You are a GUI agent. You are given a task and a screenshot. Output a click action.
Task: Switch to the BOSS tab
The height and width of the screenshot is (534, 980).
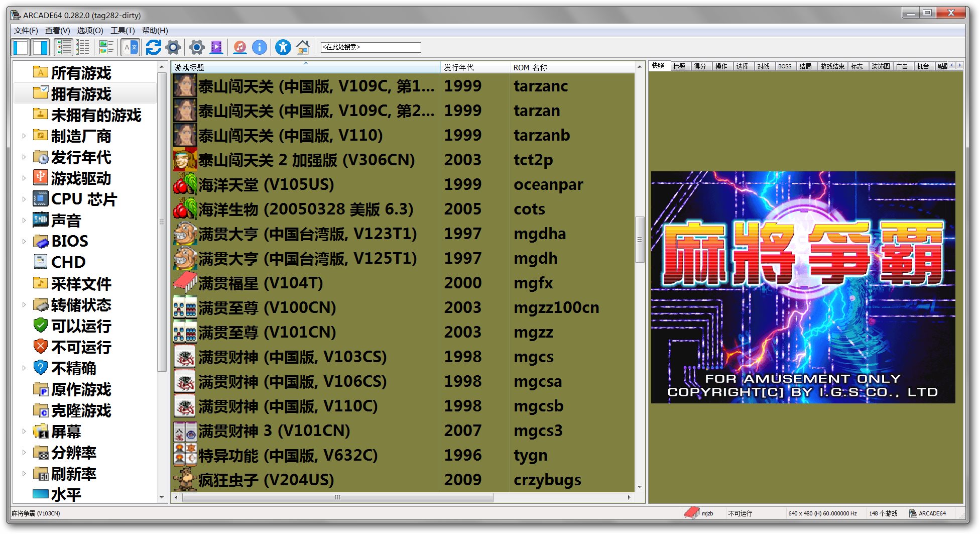pyautogui.click(x=784, y=66)
